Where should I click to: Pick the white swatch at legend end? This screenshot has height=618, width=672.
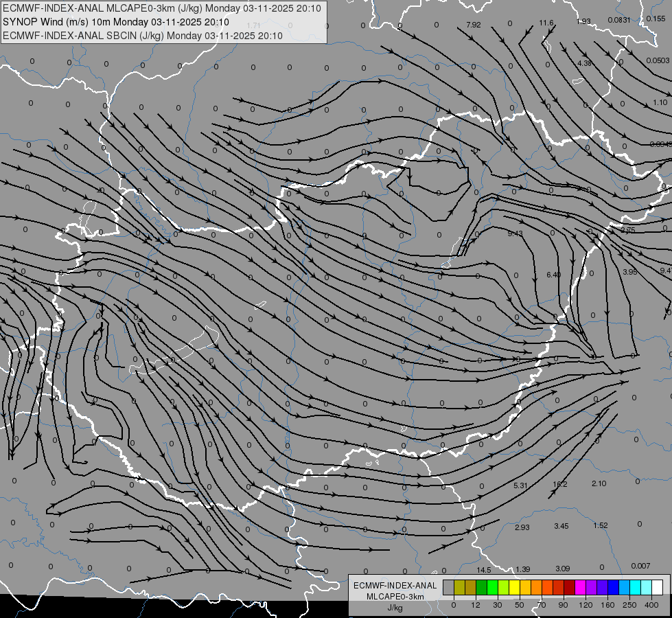657,588
